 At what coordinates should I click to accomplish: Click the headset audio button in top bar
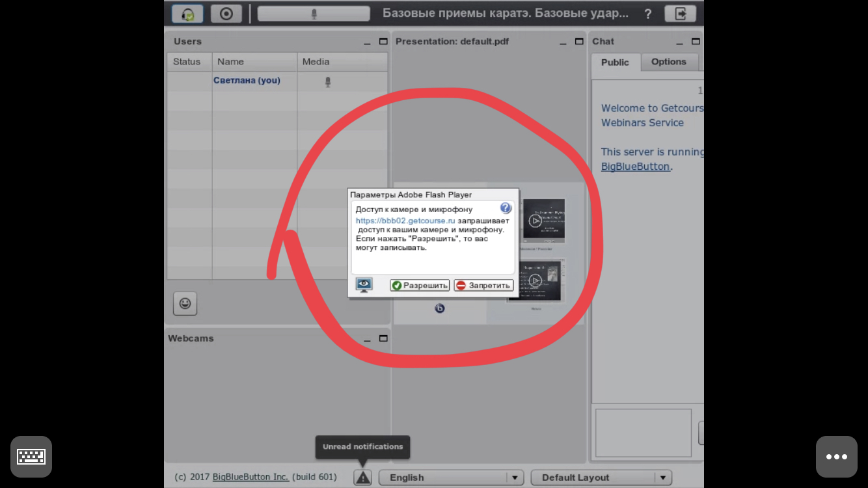point(187,14)
